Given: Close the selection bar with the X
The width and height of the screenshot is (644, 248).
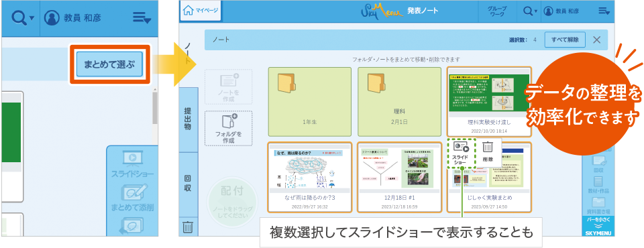Looking at the screenshot, I should 597,40.
